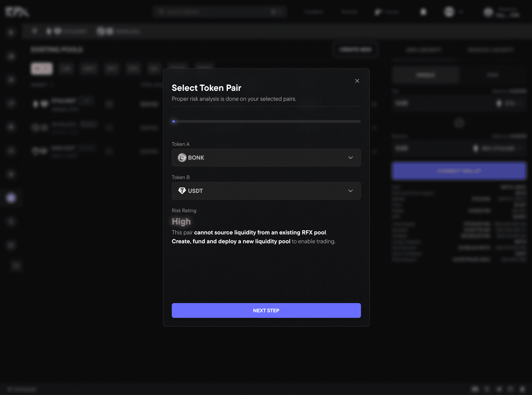Click the USDT tether icon
The width and height of the screenshot is (532, 395).
[182, 190]
